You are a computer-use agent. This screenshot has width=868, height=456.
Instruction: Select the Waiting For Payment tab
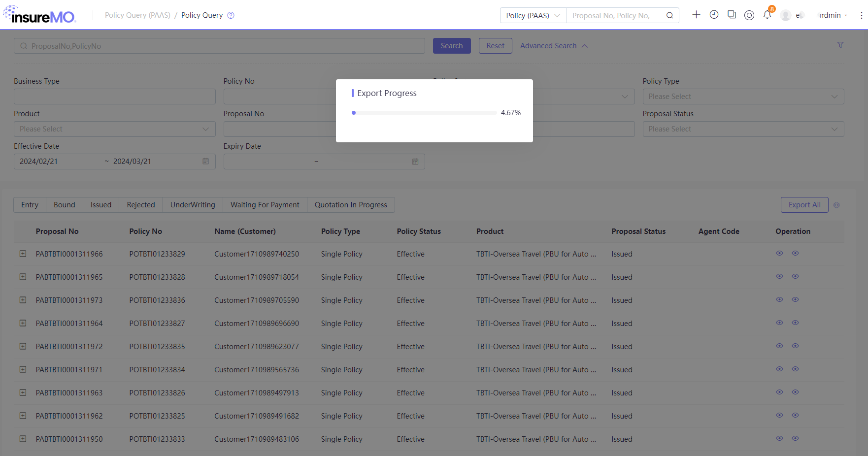point(265,205)
